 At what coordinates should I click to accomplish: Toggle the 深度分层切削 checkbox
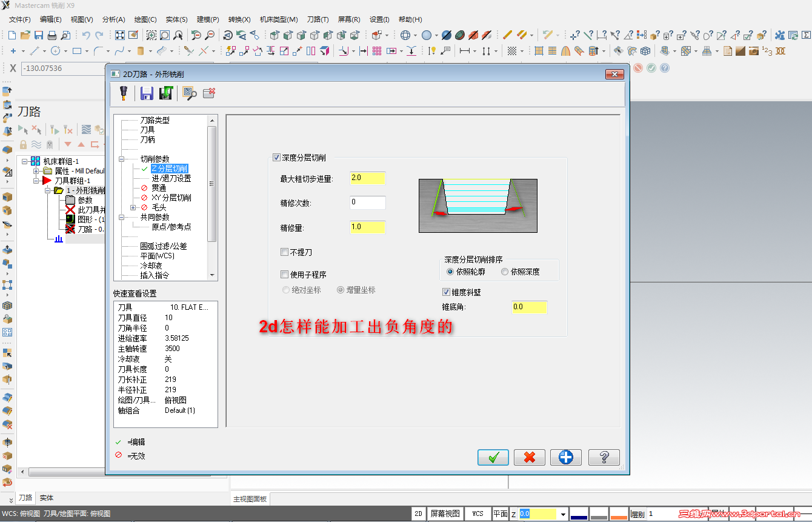pyautogui.click(x=277, y=158)
